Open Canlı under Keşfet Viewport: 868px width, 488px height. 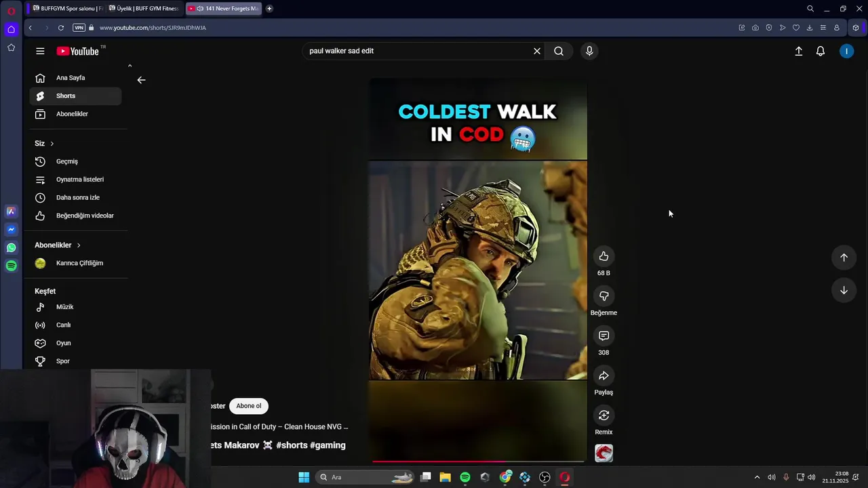[x=75, y=325]
